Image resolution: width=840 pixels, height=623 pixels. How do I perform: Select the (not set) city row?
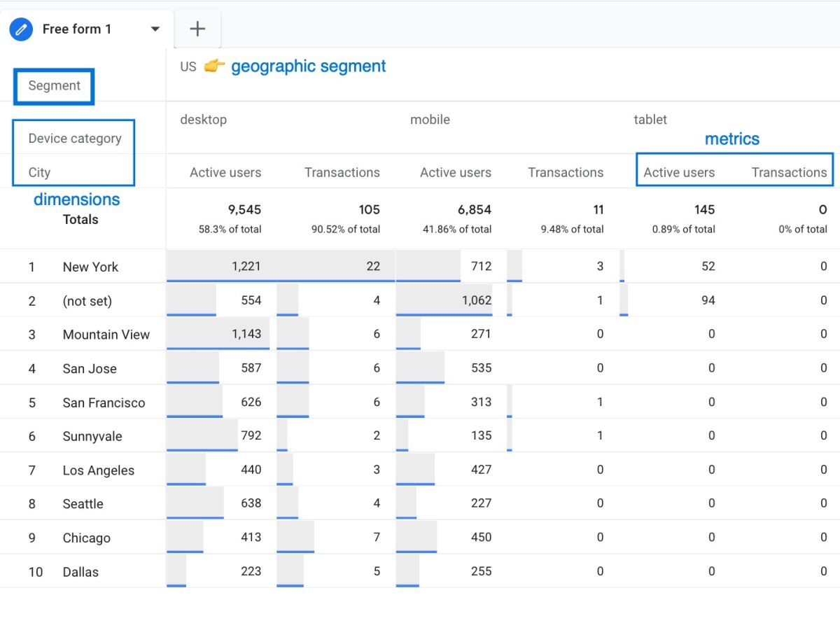87,301
